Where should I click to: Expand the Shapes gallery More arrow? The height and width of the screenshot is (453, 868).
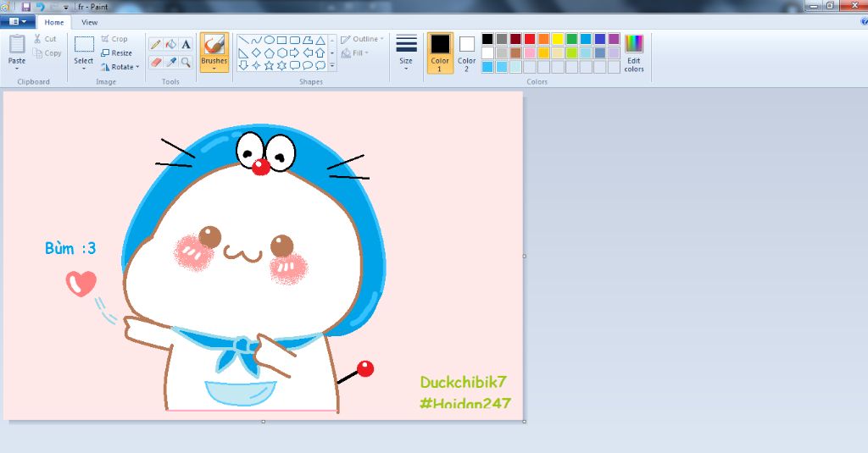(x=332, y=65)
